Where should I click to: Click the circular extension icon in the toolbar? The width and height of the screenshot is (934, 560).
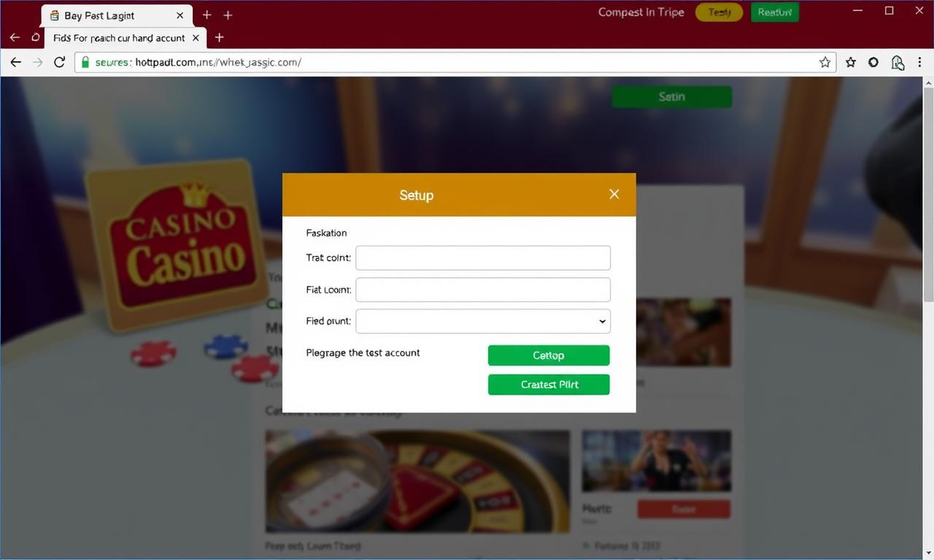873,63
